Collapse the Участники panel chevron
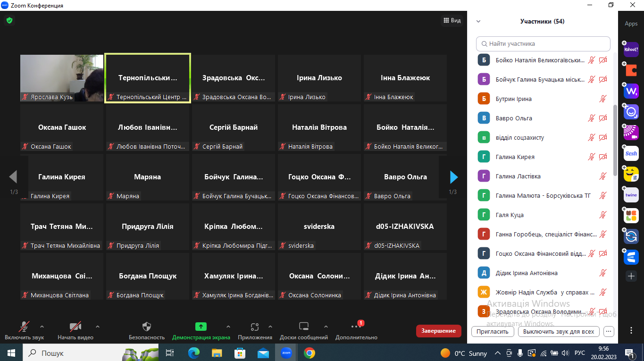The height and width of the screenshot is (361, 644). [478, 22]
